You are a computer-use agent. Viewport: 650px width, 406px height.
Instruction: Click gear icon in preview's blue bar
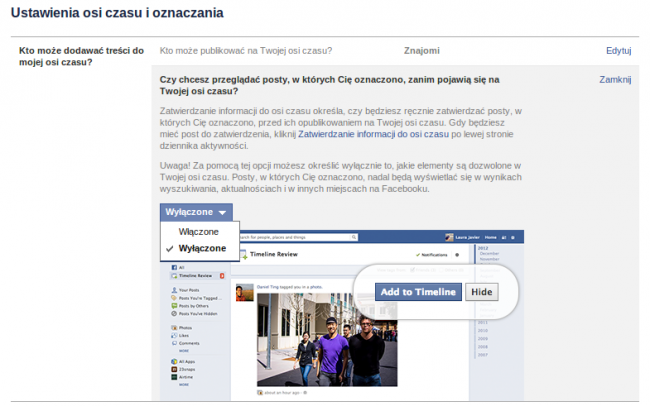click(x=513, y=238)
